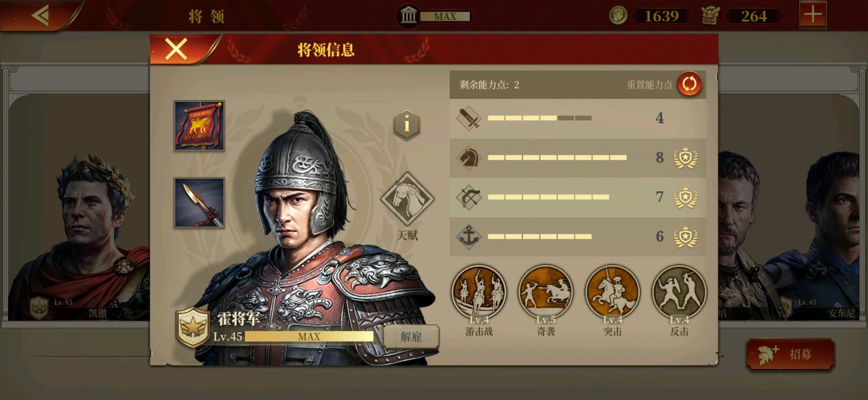
Task: Close the 将领信息 dialog with the X
Action: pyautogui.click(x=176, y=49)
